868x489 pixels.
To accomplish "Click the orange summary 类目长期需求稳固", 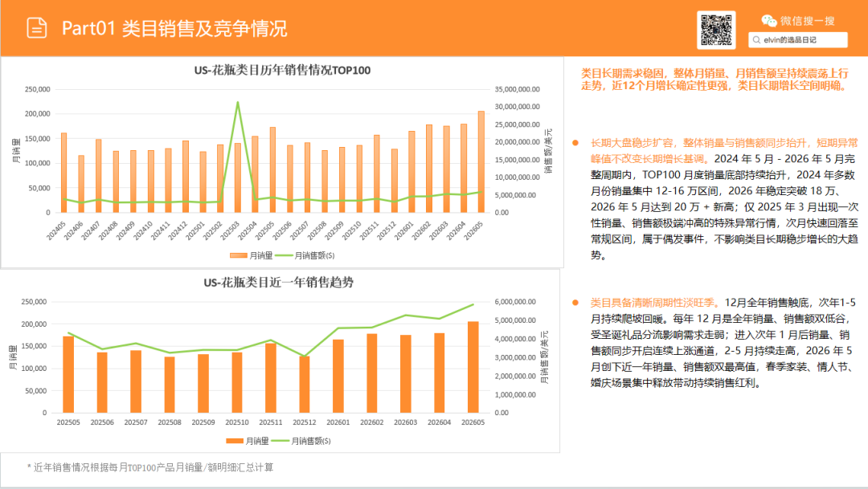I will coord(714,79).
